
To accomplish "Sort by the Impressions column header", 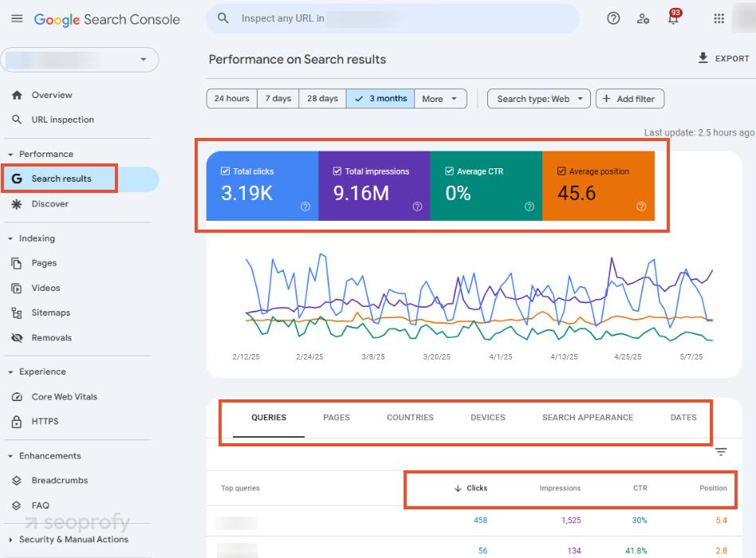I will (560, 488).
